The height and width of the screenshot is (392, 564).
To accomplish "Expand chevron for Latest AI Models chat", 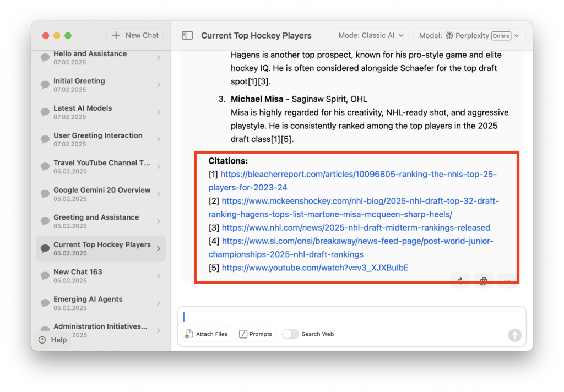I will tap(159, 112).
